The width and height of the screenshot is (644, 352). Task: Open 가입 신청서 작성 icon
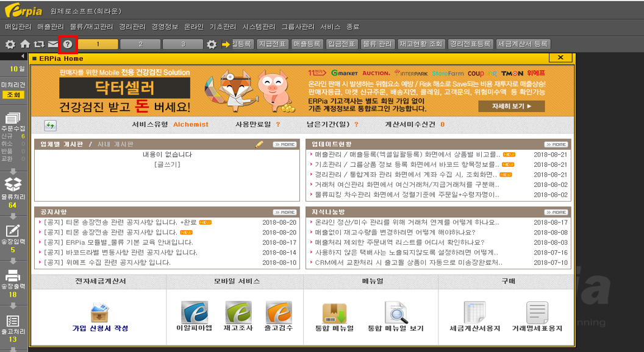tap(100, 313)
